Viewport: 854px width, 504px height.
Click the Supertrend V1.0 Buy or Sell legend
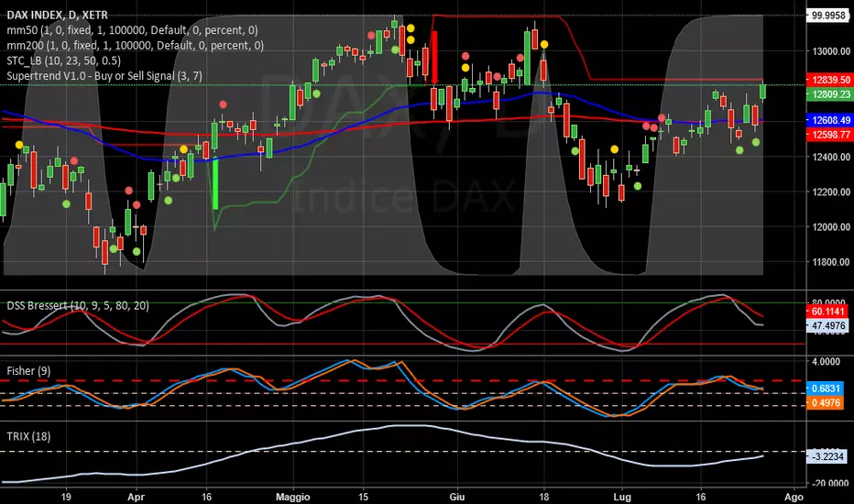[x=104, y=76]
